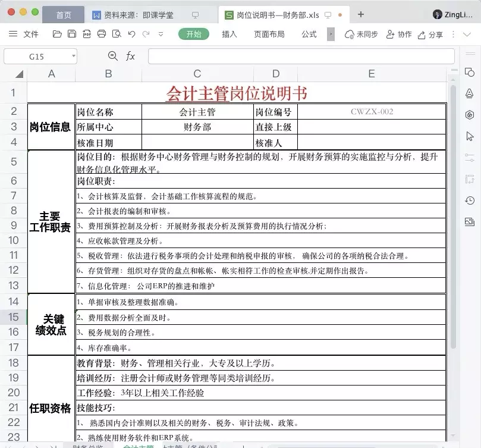The width and height of the screenshot is (481, 448).
Task: Click the zoom magnifier beside formula bar
Action: [x=113, y=56]
